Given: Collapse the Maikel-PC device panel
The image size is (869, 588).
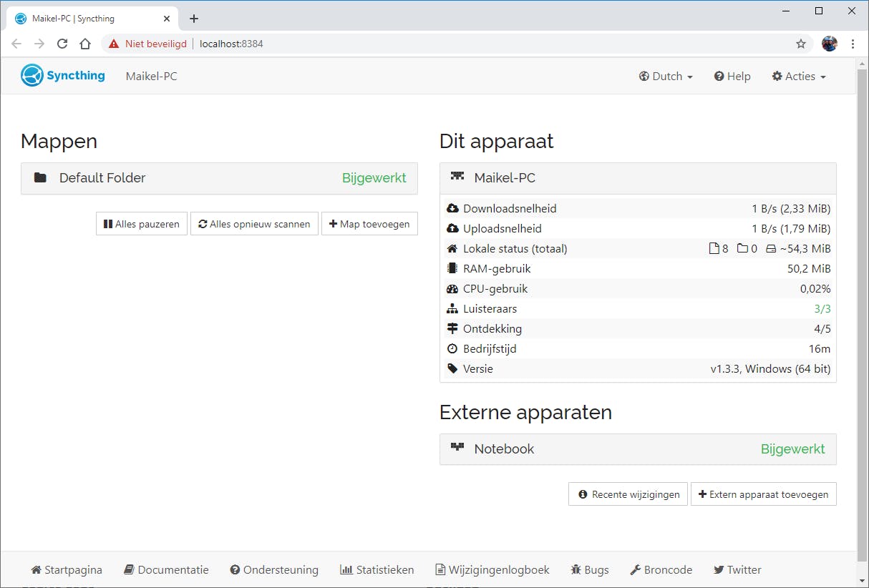Looking at the screenshot, I should click(x=638, y=178).
